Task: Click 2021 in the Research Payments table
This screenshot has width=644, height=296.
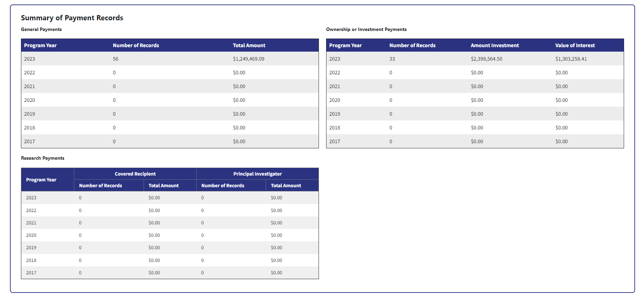Action: pos(31,223)
